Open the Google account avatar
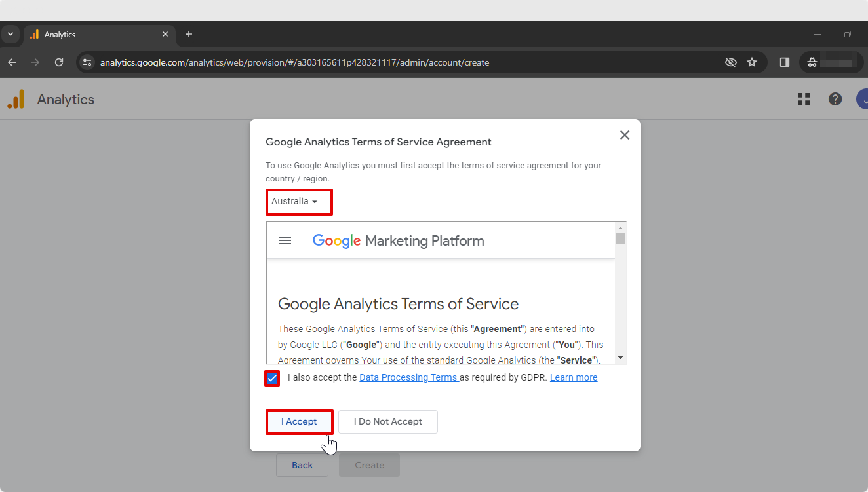 (x=862, y=99)
